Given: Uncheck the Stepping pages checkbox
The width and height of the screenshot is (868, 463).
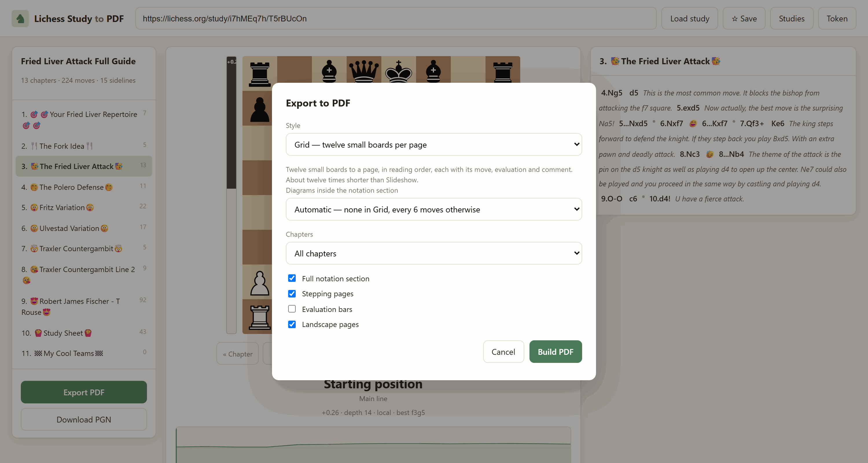Looking at the screenshot, I should [x=292, y=293].
